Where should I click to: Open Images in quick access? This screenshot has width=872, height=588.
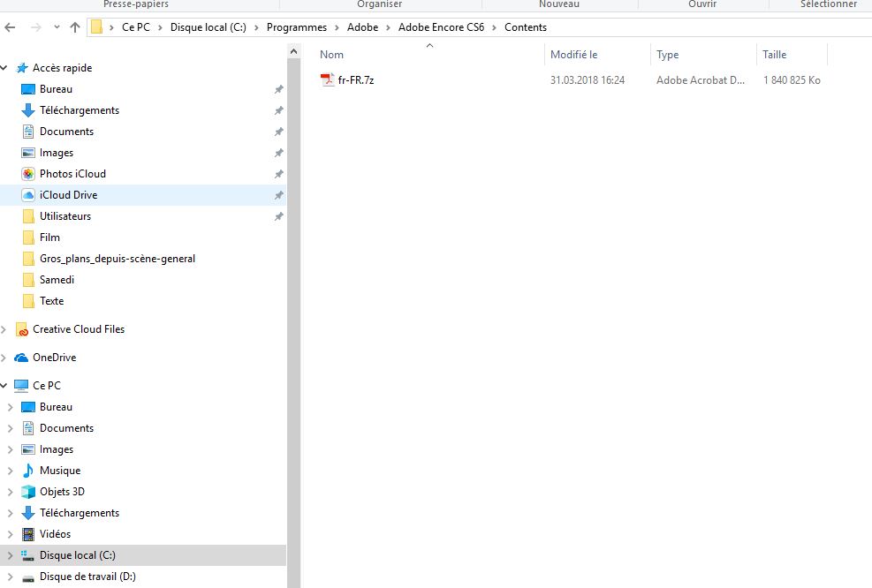(x=57, y=152)
